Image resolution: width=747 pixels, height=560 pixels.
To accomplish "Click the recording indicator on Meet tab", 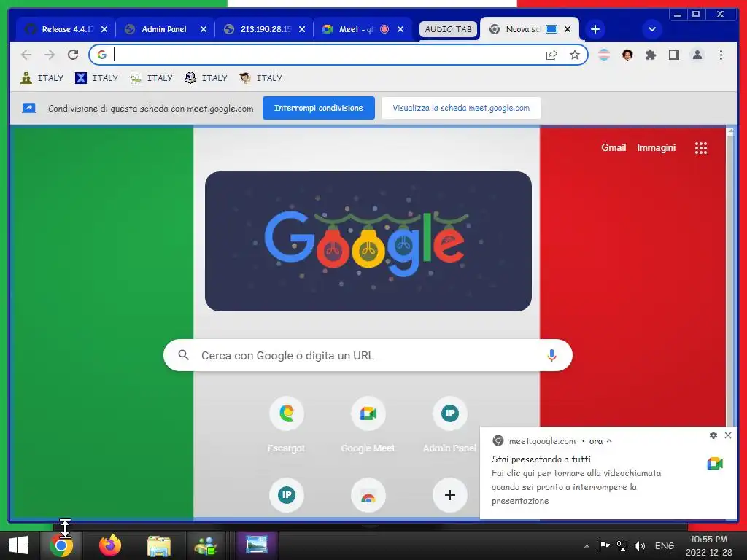I will (x=384, y=29).
